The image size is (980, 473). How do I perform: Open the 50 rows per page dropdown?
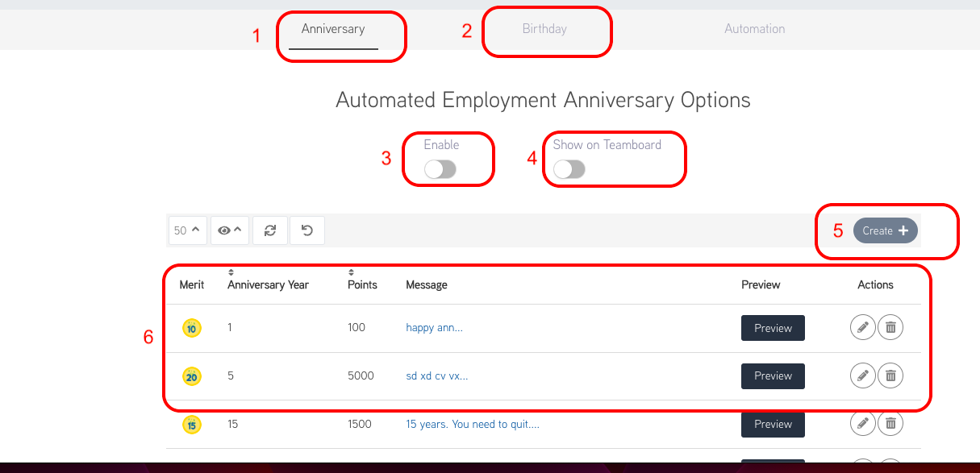tap(187, 230)
